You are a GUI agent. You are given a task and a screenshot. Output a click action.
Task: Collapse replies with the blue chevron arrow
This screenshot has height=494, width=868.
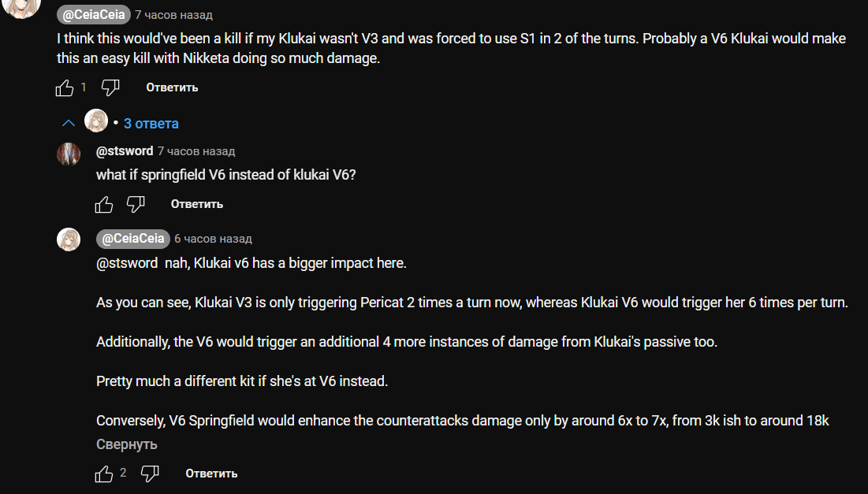(x=69, y=123)
